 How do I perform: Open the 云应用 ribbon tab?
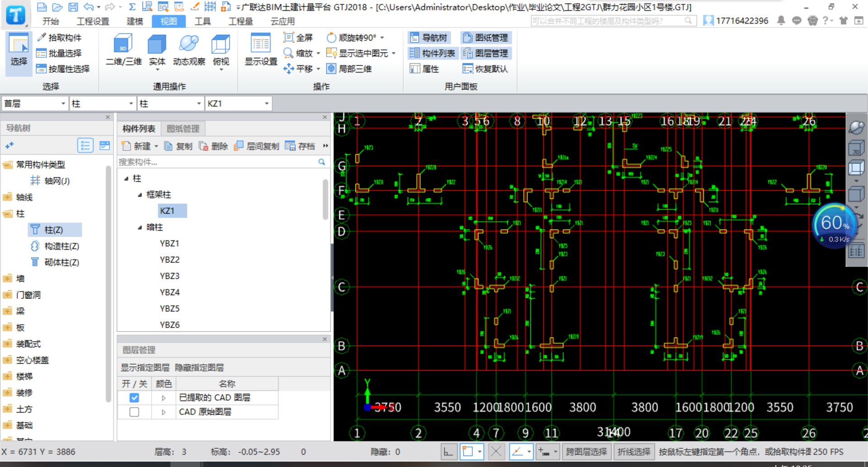[283, 21]
